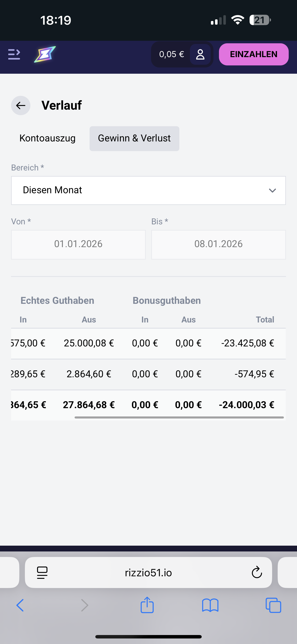The height and width of the screenshot is (644, 297).
Task: Open the Von date field 01.01.2026
Action: 78,244
